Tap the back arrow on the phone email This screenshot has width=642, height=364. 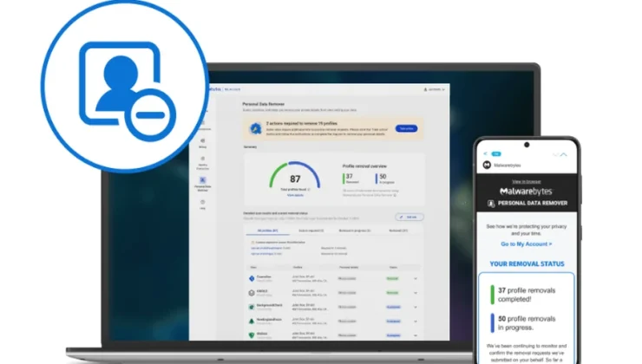pos(485,153)
